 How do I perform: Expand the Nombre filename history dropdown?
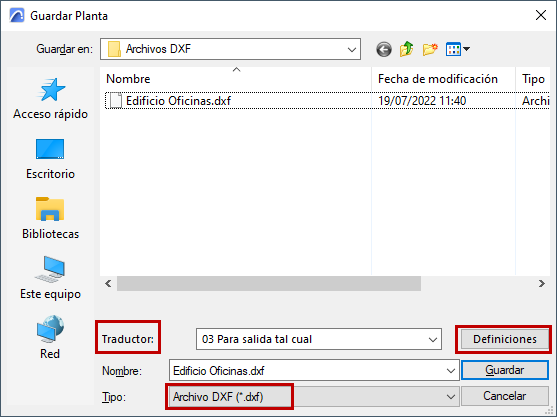(450, 371)
